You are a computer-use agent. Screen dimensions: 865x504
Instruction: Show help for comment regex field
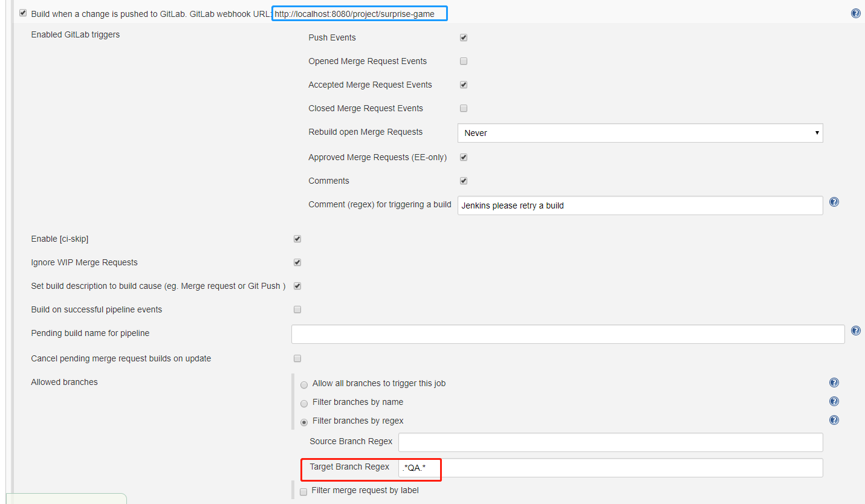834,202
